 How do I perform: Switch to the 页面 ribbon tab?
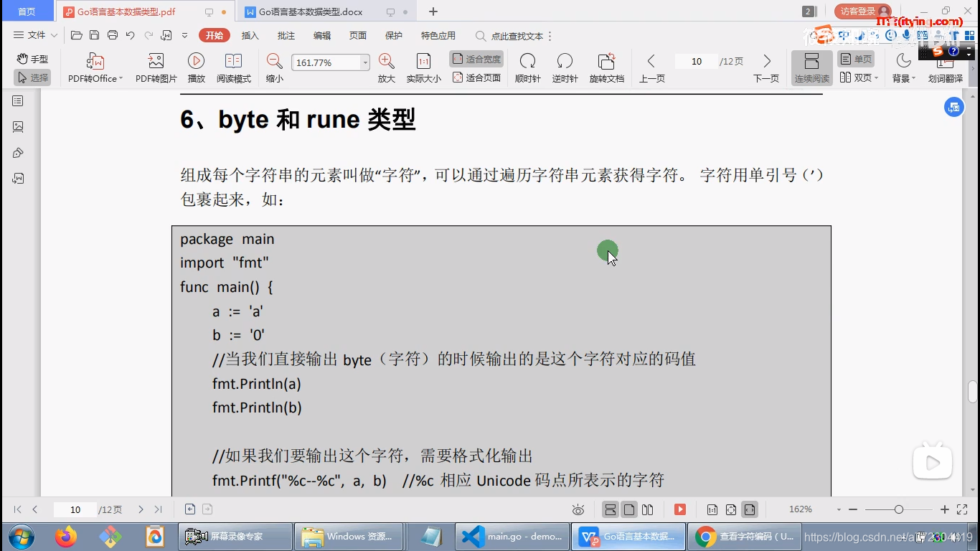(358, 35)
